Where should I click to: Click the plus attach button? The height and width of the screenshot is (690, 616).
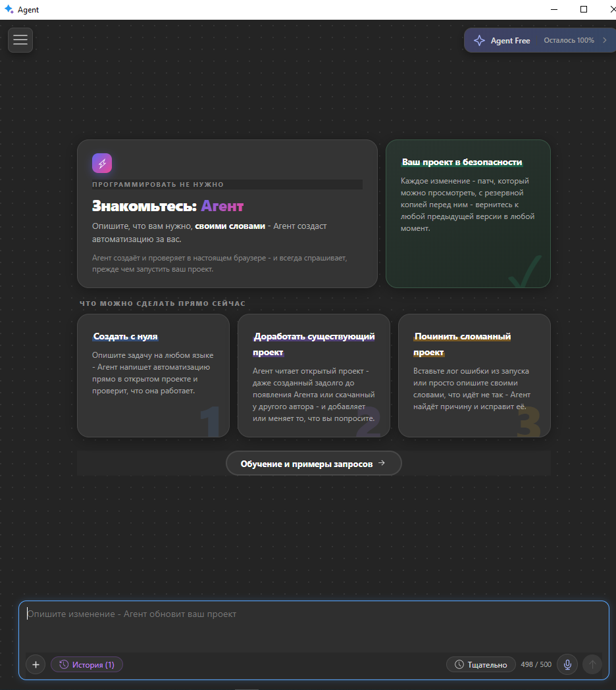point(36,664)
